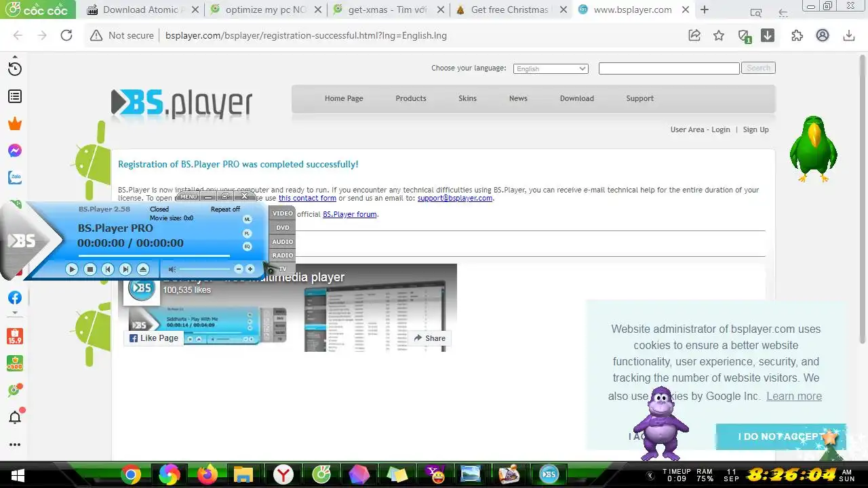Select RADIO mode tab in BS.Player
The width and height of the screenshot is (868, 488).
(283, 256)
